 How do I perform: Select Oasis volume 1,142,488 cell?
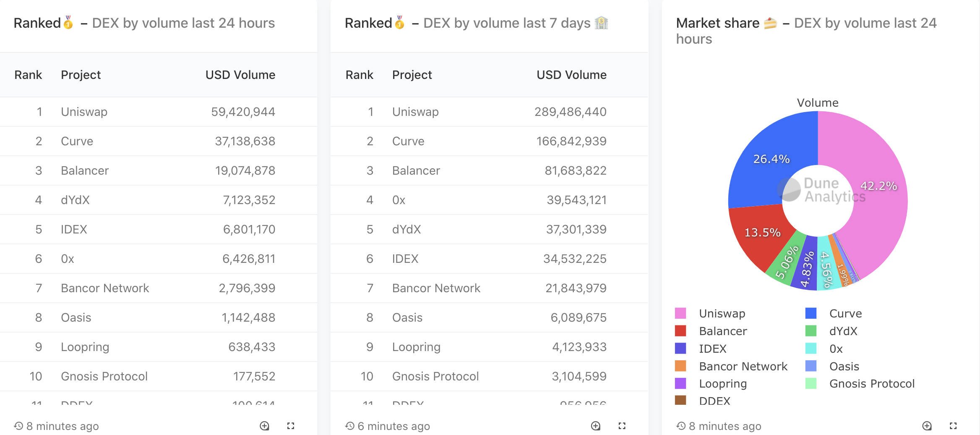(248, 317)
